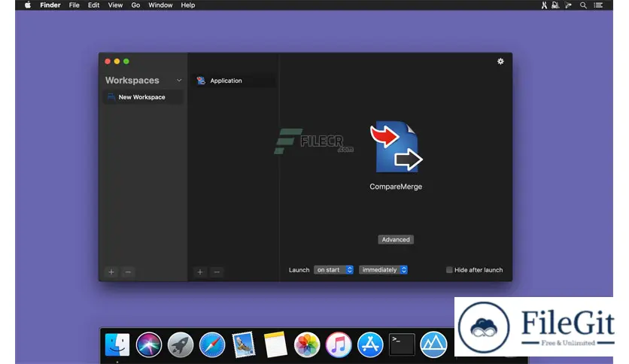Open Safari from the Dock
The height and width of the screenshot is (364, 629).
212,344
